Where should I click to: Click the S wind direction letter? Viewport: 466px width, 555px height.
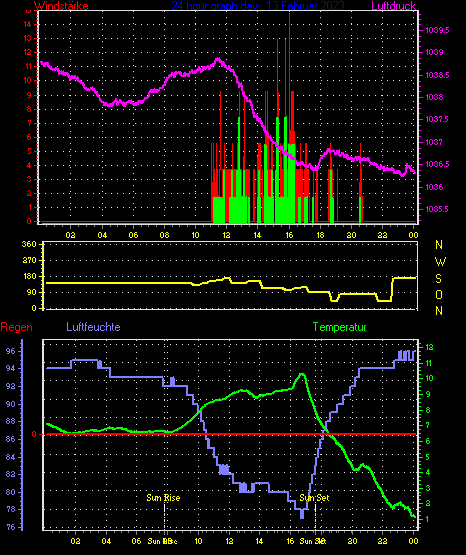[x=438, y=279]
